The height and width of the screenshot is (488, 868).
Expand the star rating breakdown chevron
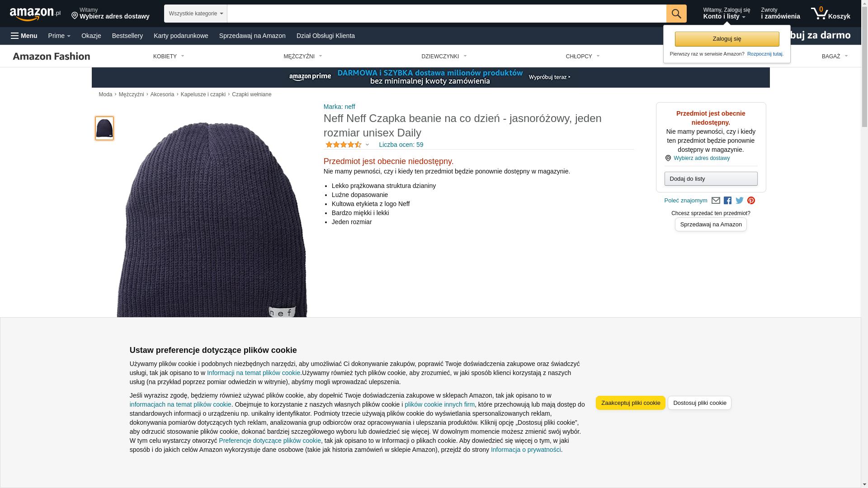click(x=367, y=145)
